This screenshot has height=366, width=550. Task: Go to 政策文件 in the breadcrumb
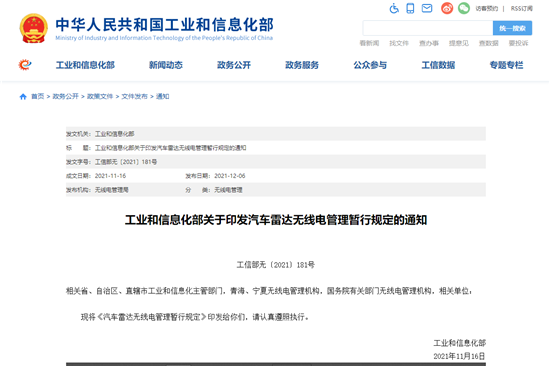click(x=100, y=97)
